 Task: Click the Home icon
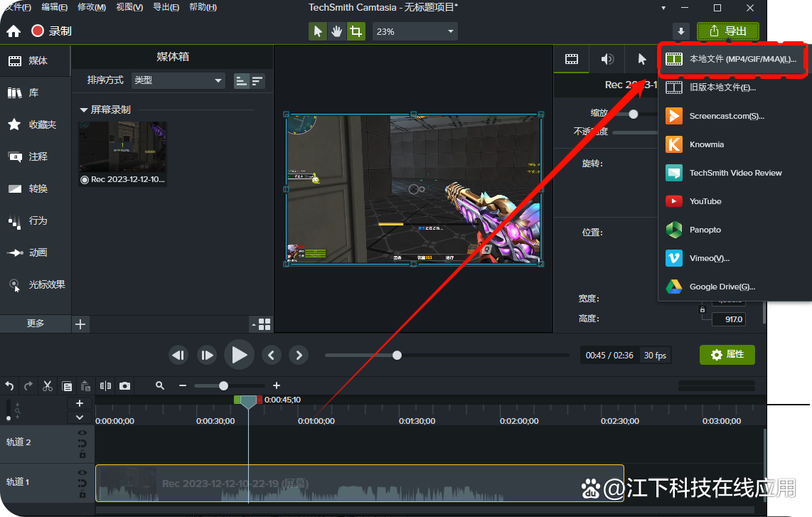14,31
